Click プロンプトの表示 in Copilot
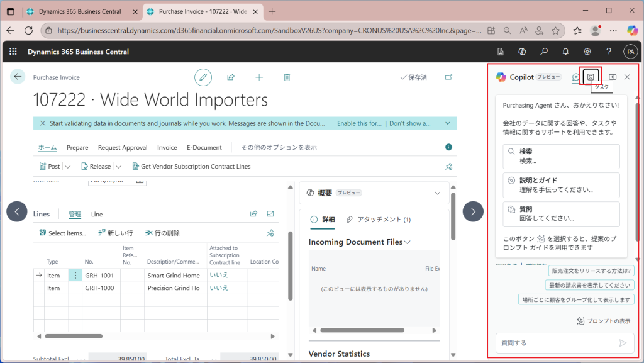Viewport: 644px width, 363px height. coord(603,321)
